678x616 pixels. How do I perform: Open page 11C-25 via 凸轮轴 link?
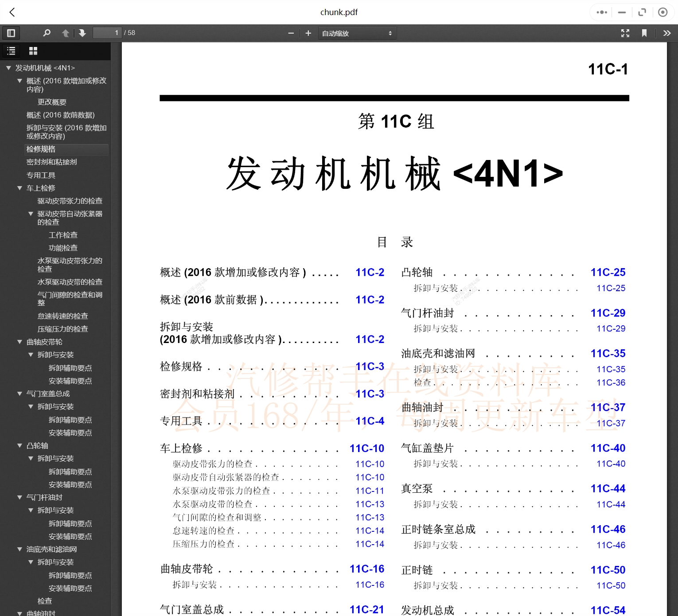608,272
